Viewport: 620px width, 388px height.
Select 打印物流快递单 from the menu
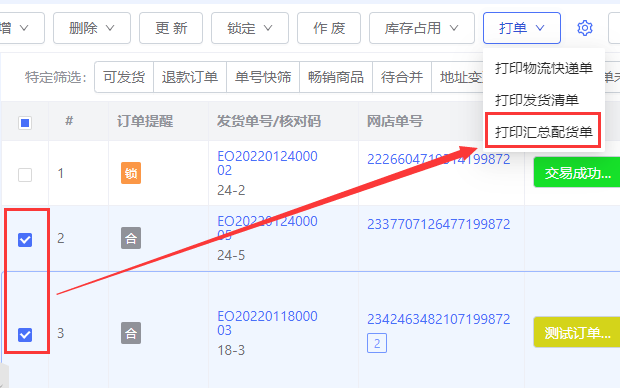(544, 68)
